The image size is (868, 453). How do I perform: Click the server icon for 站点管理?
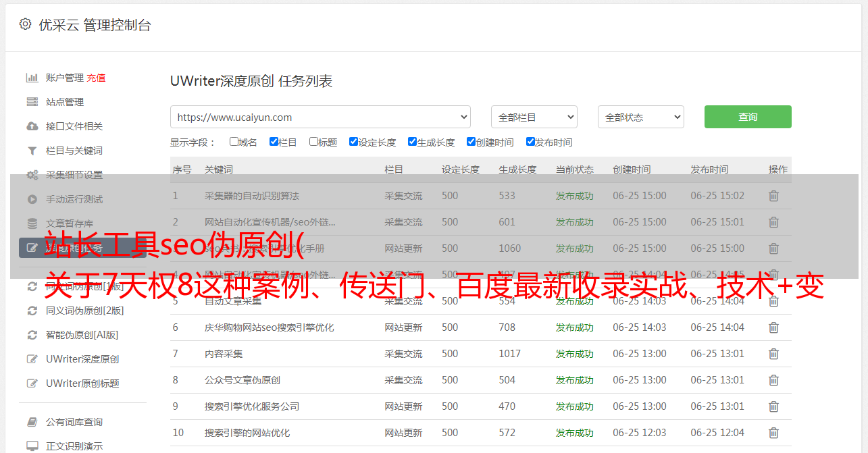[32, 102]
